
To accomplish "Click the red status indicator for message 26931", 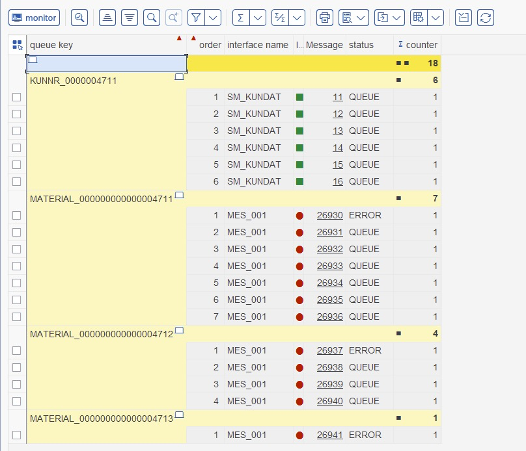I will coord(300,233).
